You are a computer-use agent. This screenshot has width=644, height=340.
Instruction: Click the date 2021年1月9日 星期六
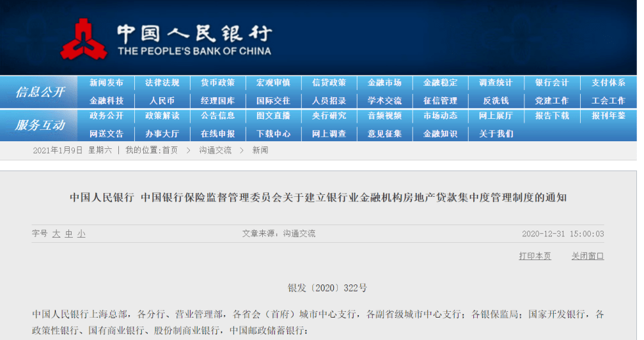pyautogui.click(x=72, y=150)
